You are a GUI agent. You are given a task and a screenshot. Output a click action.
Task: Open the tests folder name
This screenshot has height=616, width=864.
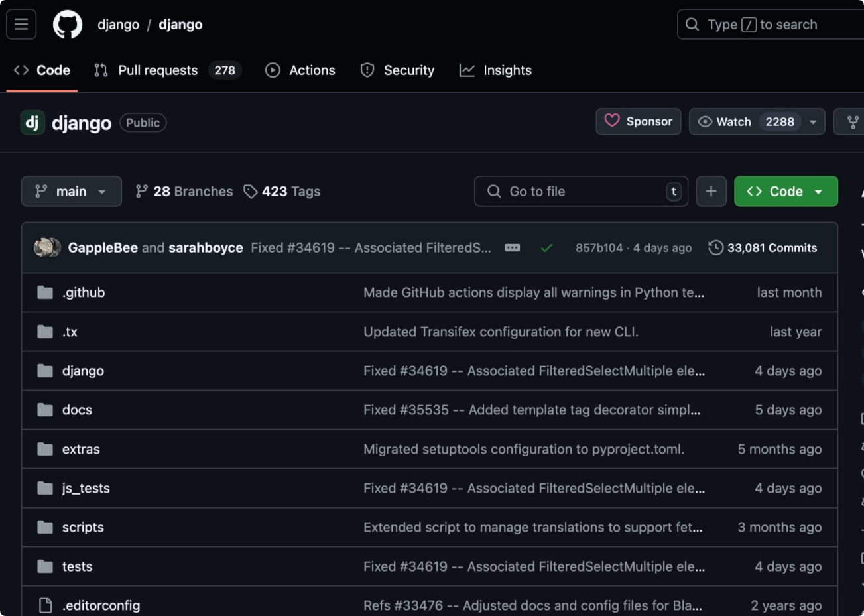(x=77, y=566)
